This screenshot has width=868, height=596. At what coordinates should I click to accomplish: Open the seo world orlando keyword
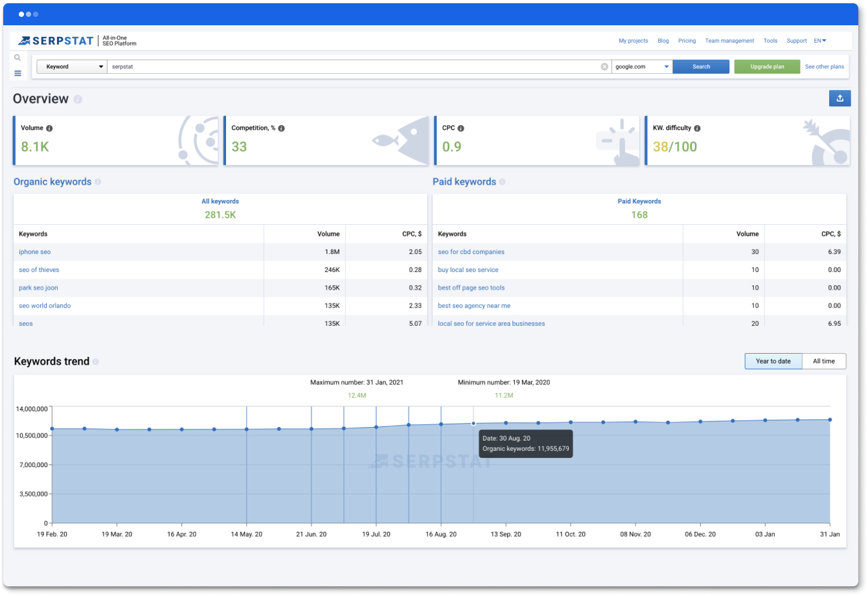pyautogui.click(x=45, y=306)
